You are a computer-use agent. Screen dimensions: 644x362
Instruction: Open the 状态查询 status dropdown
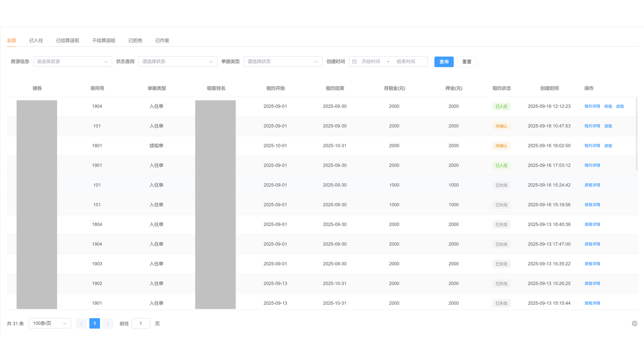click(x=178, y=62)
